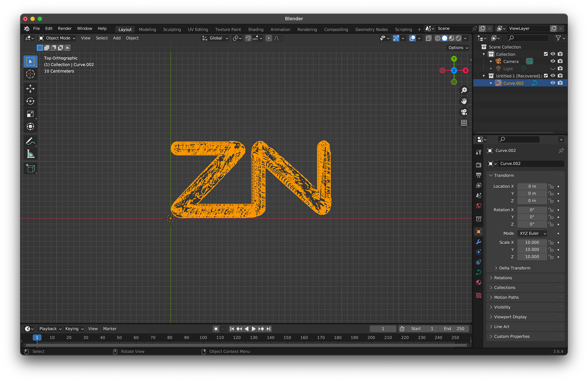Viewport: 588px width, 382px height.
Task: Select the Scale tool
Action: (x=30, y=114)
